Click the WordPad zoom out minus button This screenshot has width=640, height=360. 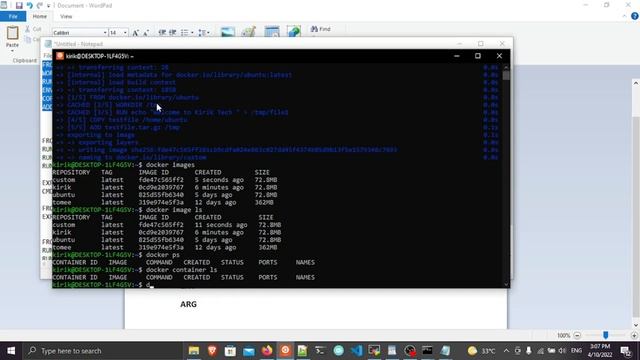pyautogui.click(x=577, y=335)
